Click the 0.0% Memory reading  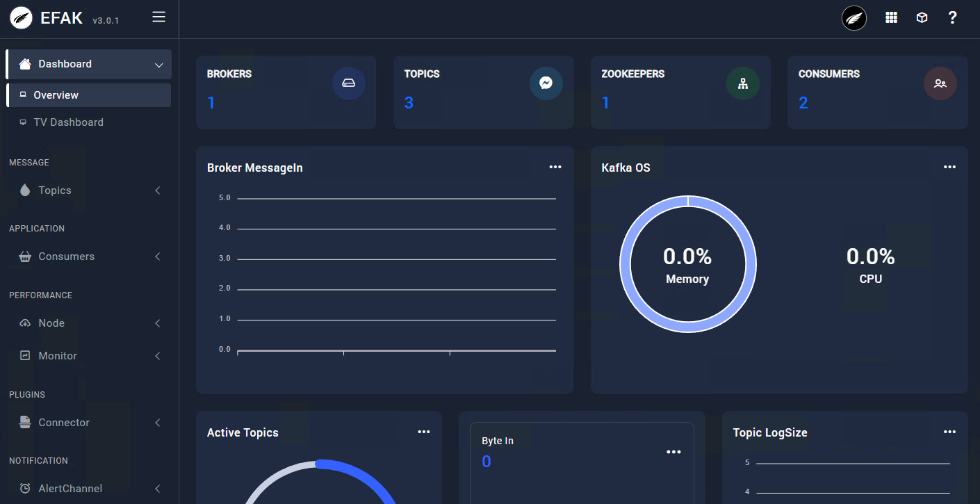[x=687, y=257]
